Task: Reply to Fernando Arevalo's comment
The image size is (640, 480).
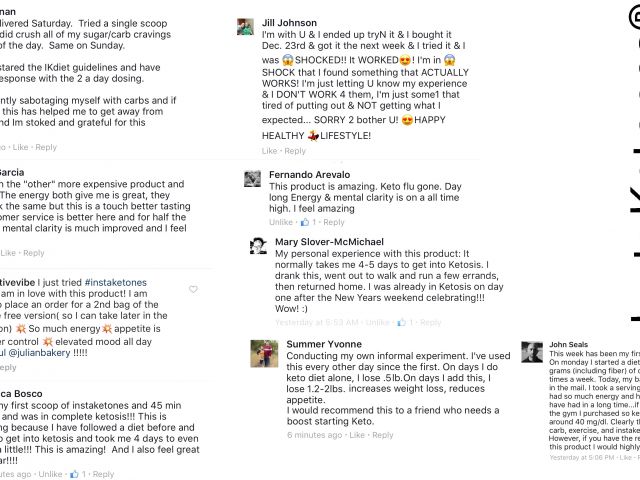Action: click(333, 222)
